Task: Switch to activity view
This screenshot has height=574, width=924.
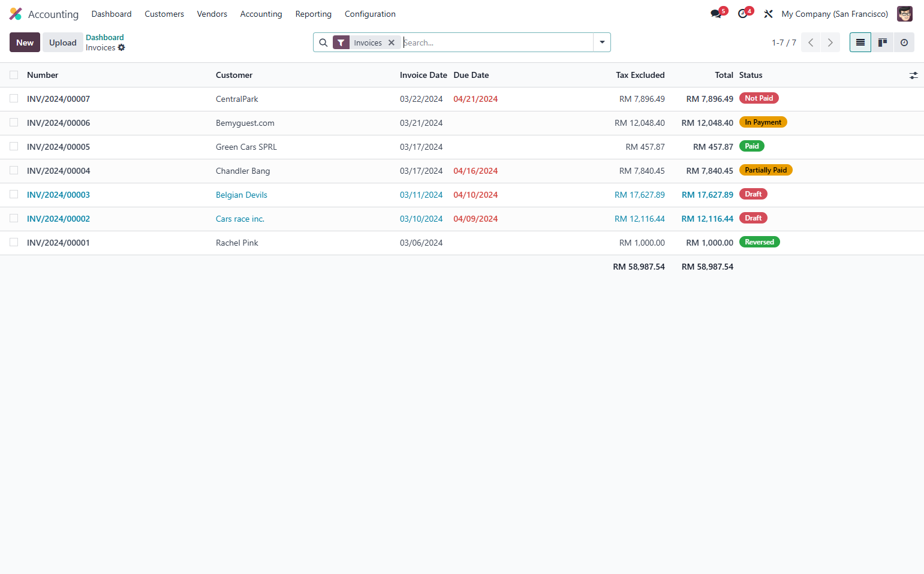Action: click(x=904, y=43)
